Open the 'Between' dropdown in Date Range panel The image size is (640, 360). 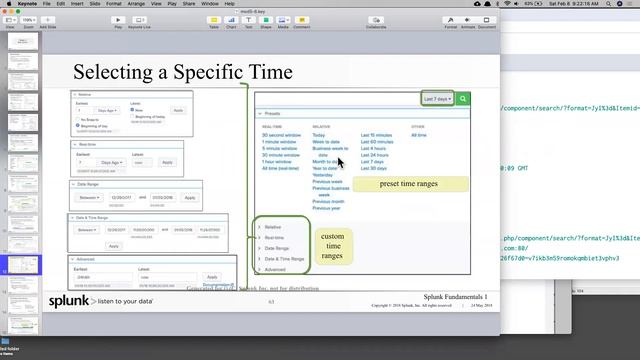89,198
